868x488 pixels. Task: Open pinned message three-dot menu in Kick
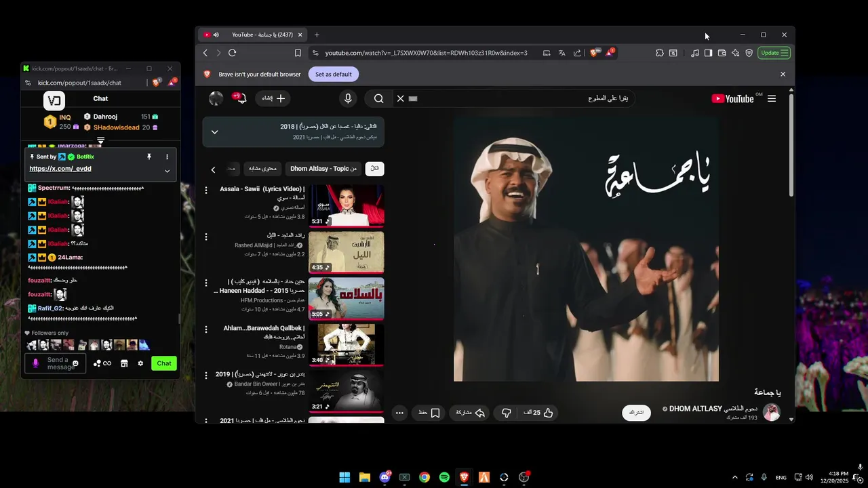point(167,157)
